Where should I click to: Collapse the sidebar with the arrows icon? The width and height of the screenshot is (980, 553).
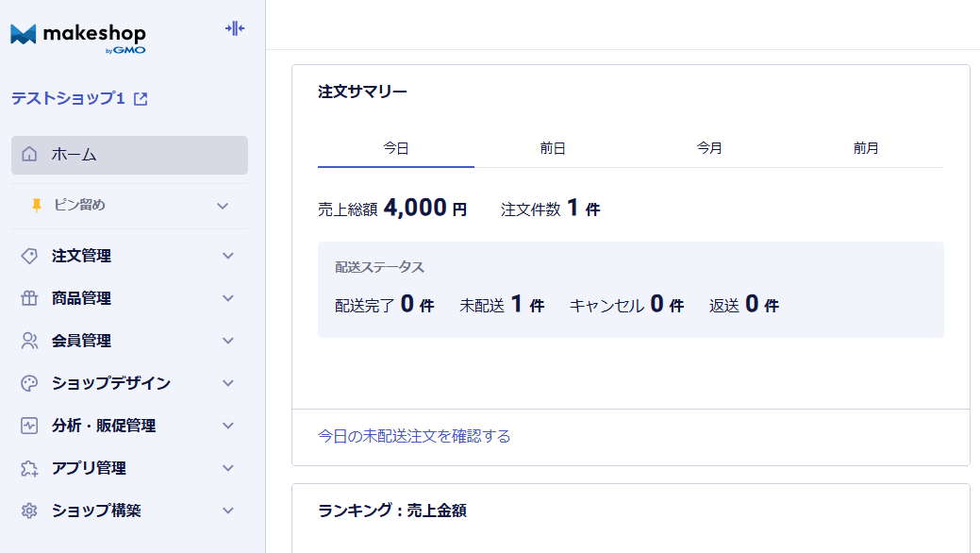[235, 28]
